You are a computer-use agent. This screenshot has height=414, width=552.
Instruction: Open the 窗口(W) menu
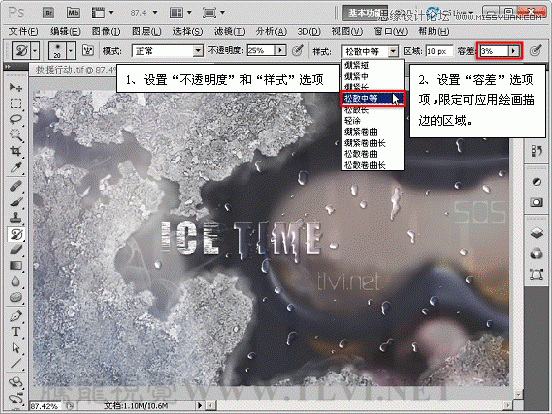pyautogui.click(x=390, y=31)
